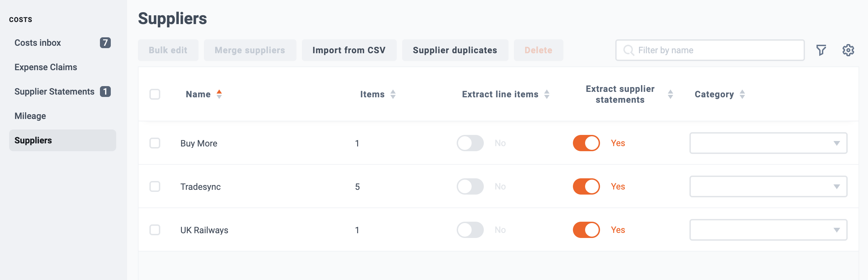The height and width of the screenshot is (280, 868).
Task: Disable supplier statements toggle for Tradesync
Action: (x=586, y=186)
